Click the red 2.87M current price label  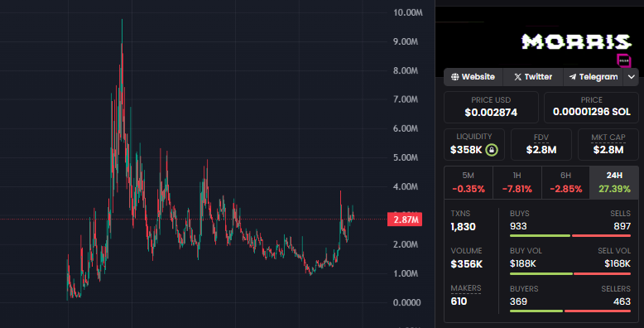pyautogui.click(x=405, y=219)
